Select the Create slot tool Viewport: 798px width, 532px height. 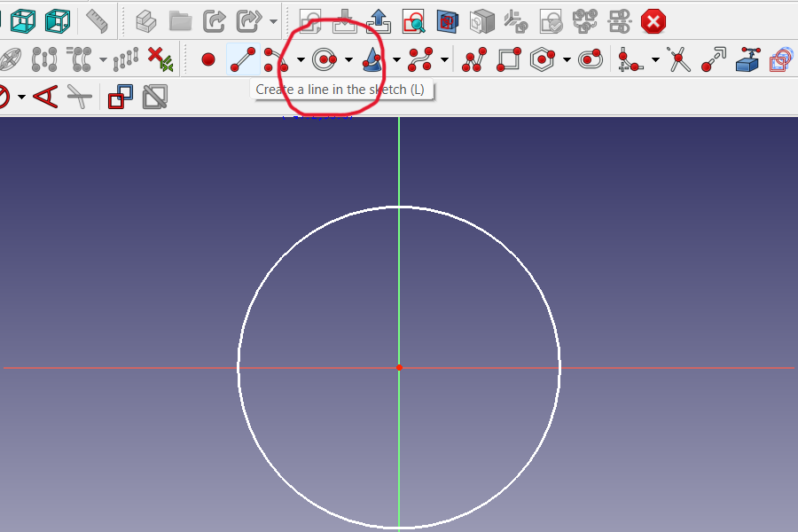coord(590,60)
